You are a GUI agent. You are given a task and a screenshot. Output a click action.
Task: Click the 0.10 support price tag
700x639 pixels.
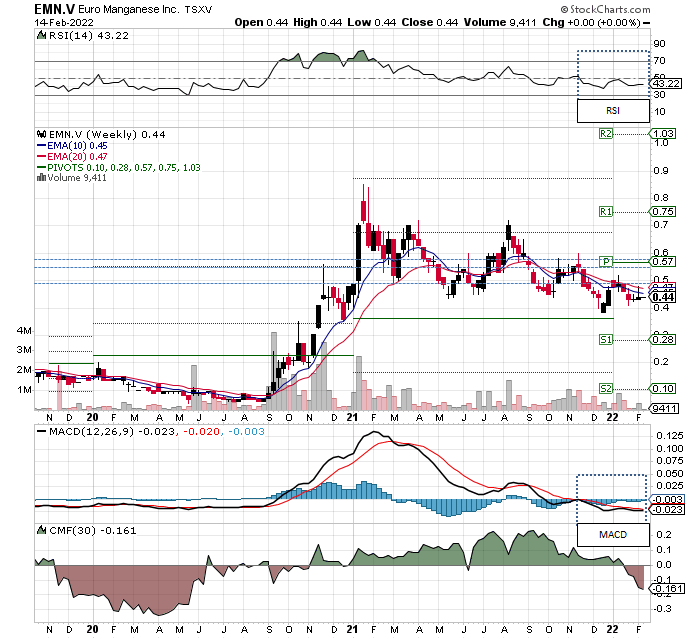(663, 388)
